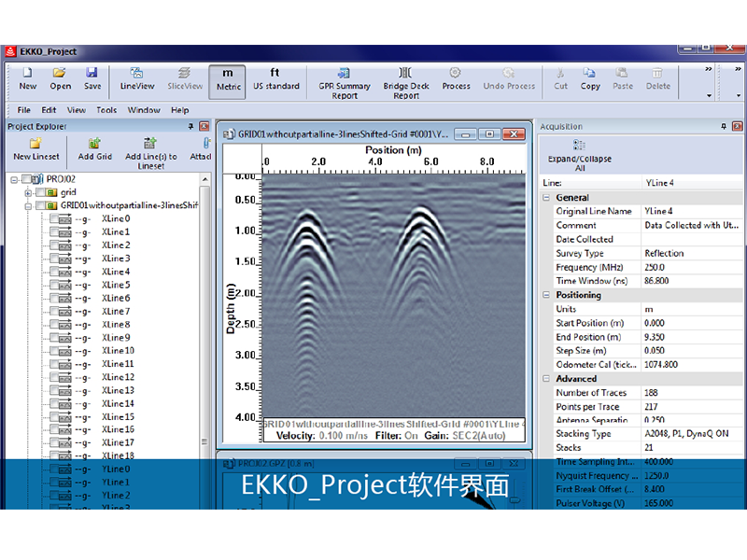Screen dimensions: 747x560
Task: Expand the grid tree node
Action: pos(28,193)
